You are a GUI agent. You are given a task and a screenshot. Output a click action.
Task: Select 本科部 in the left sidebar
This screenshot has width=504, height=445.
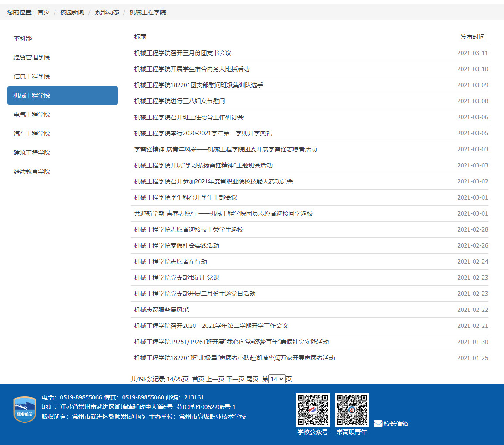[23, 38]
